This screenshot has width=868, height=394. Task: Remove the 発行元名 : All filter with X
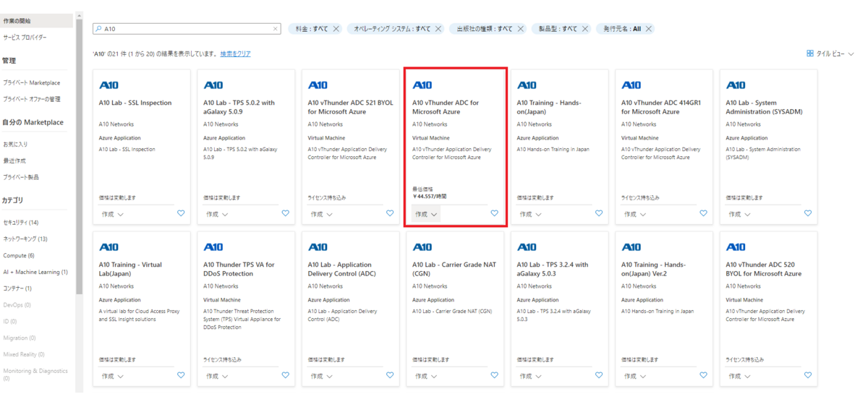(649, 29)
